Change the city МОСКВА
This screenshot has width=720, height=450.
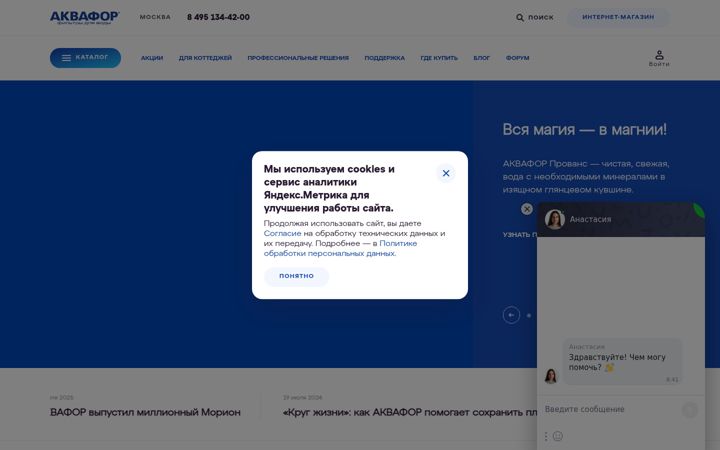155,17
